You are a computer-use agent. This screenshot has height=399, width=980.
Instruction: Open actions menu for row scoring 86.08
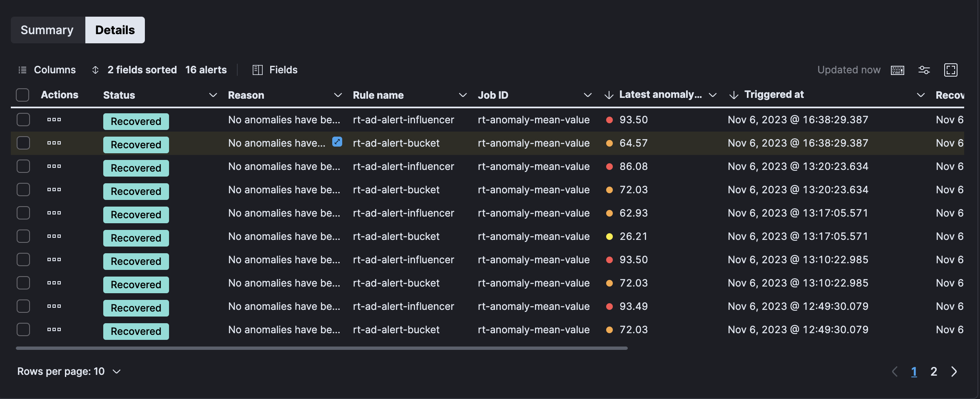point(54,166)
